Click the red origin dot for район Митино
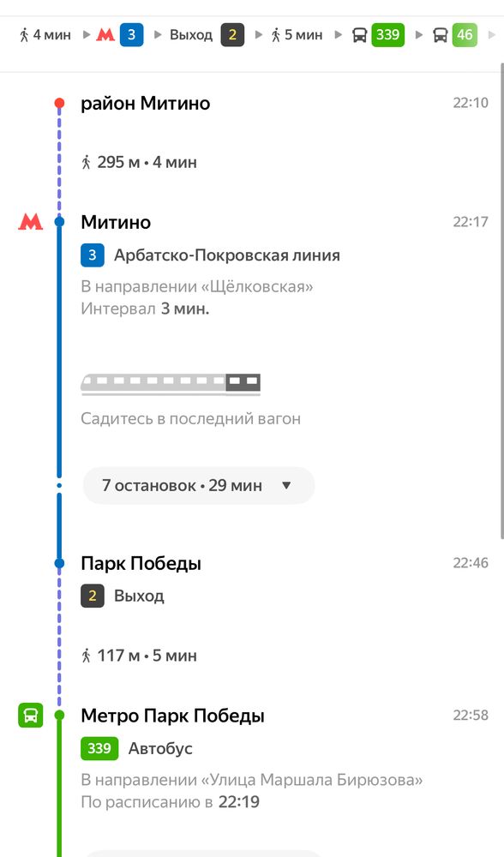Viewport: 504px width, 857px height. point(58,101)
